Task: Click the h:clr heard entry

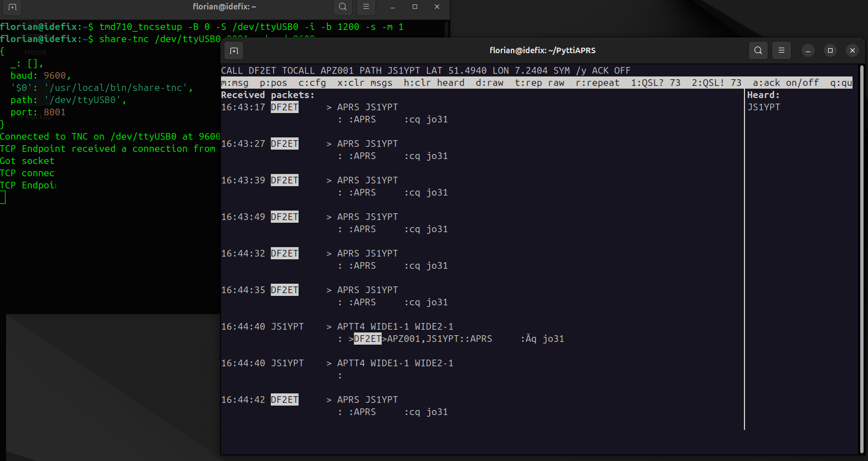Action: [x=434, y=83]
